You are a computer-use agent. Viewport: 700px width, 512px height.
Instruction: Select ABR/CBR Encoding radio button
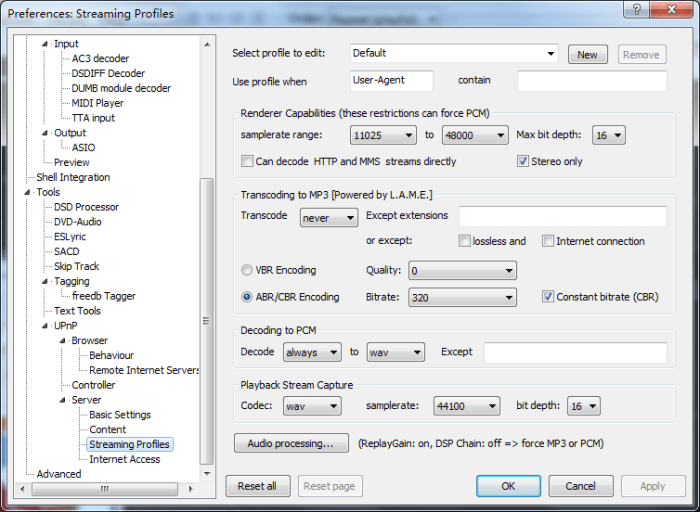pyautogui.click(x=246, y=297)
